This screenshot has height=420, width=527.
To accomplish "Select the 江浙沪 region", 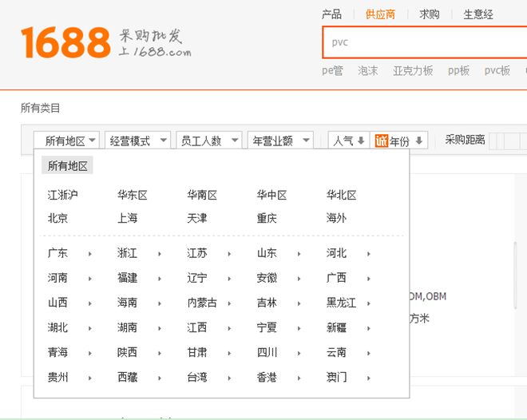I will pos(63,195).
